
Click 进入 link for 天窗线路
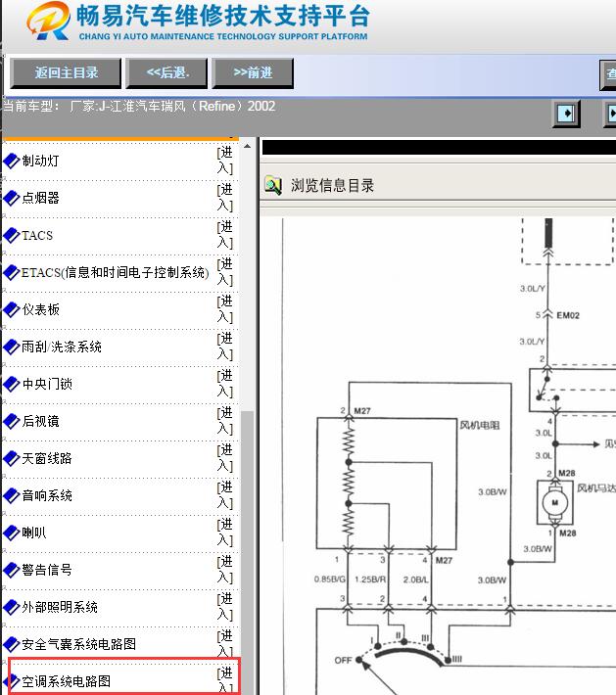pyautogui.click(x=225, y=458)
